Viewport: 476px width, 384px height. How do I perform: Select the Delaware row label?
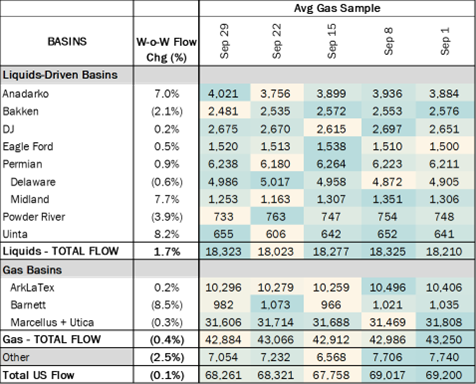pyautogui.click(x=33, y=182)
